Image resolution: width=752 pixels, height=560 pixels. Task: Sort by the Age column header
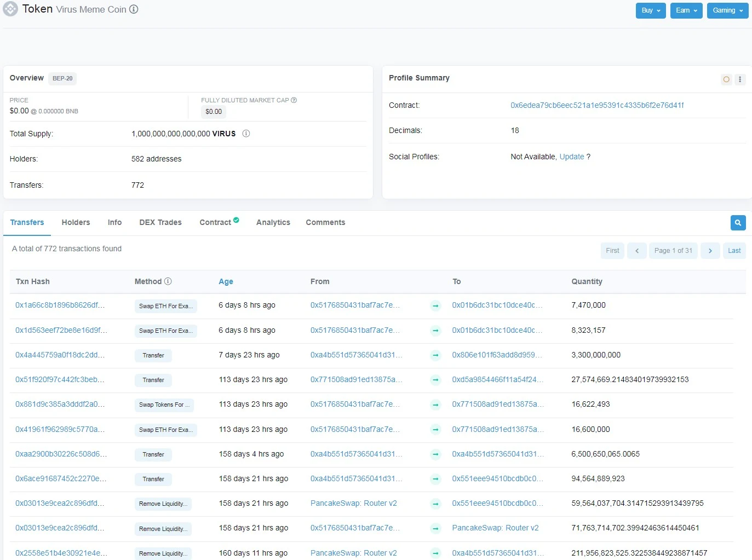pos(226,281)
